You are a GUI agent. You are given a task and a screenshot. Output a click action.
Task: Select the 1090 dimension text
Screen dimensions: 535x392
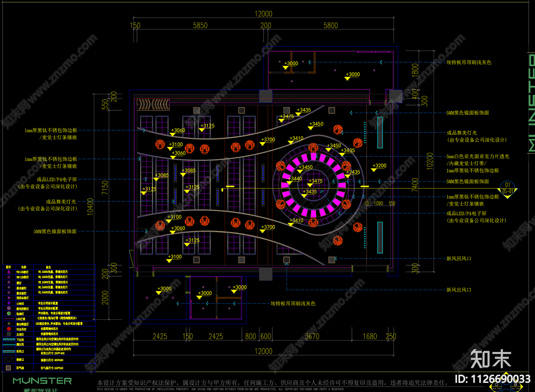[379, 203]
